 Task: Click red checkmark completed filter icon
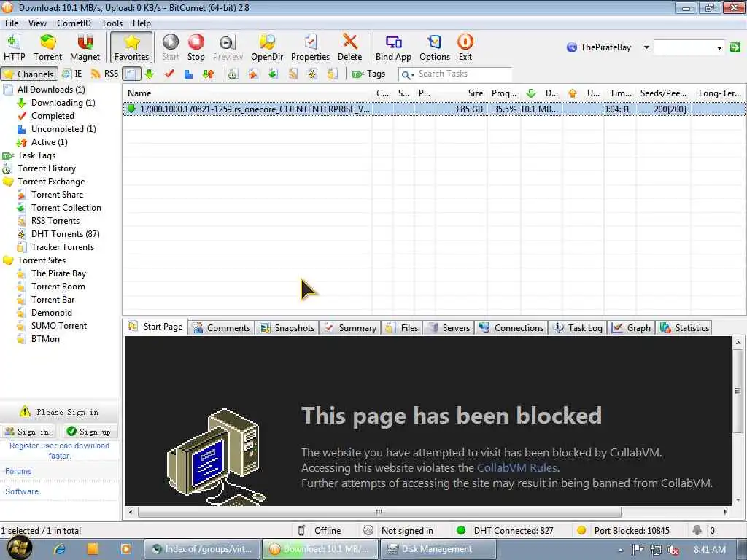point(169,74)
